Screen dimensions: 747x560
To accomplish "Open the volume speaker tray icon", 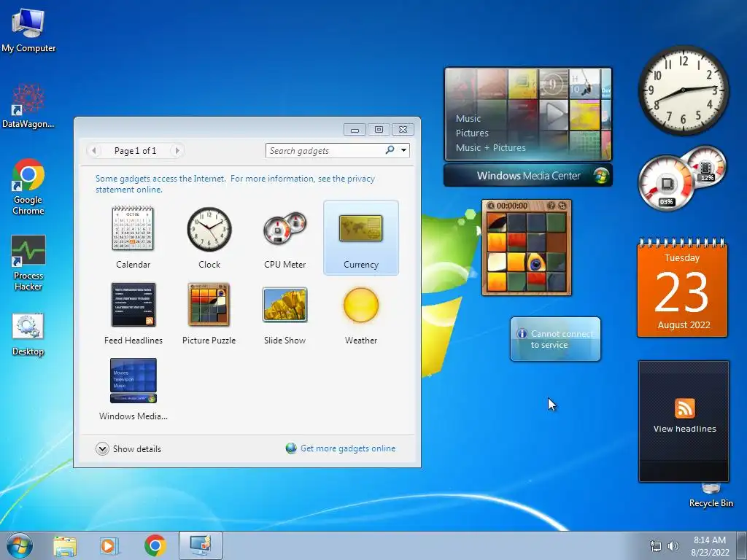I will 673,546.
